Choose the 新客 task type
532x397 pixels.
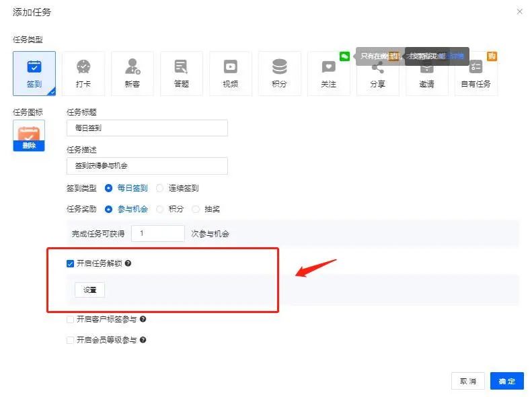pyautogui.click(x=132, y=73)
